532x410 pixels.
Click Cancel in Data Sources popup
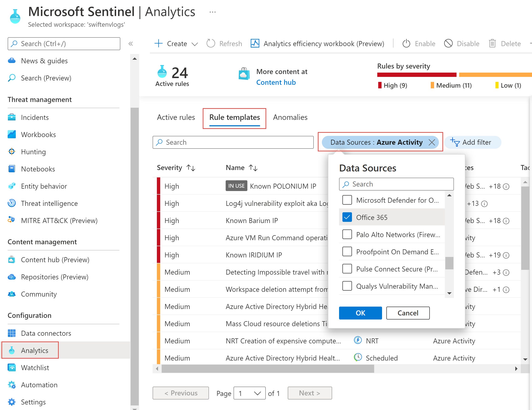click(x=408, y=313)
